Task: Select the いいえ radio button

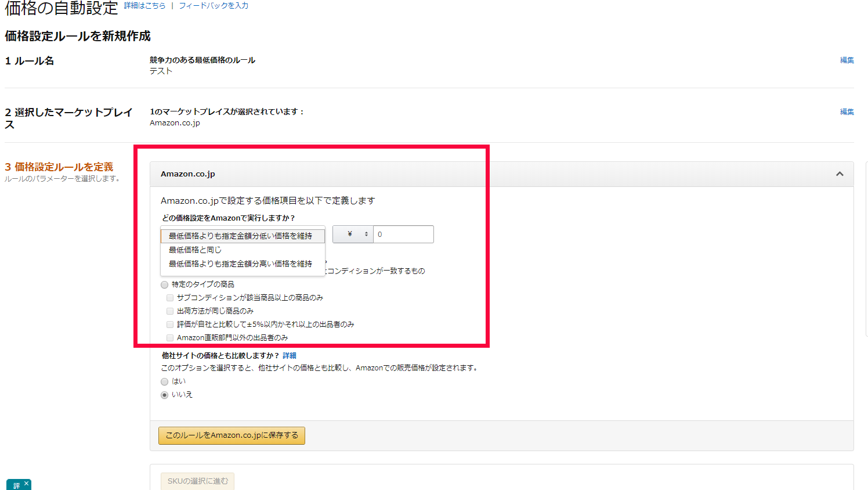Action: tap(165, 395)
